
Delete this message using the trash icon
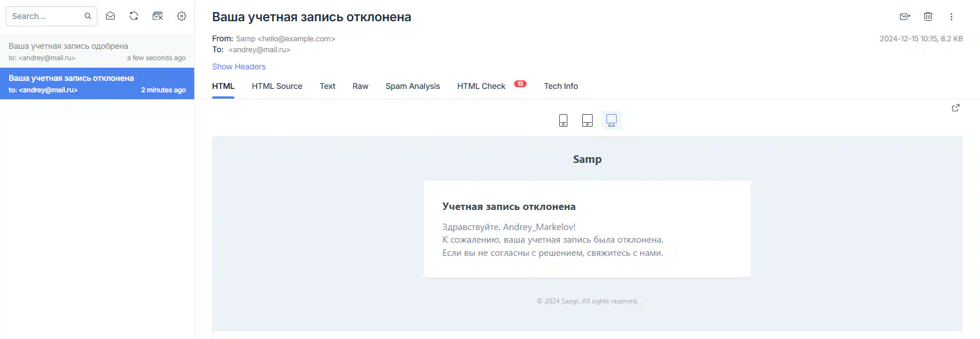[x=928, y=17]
